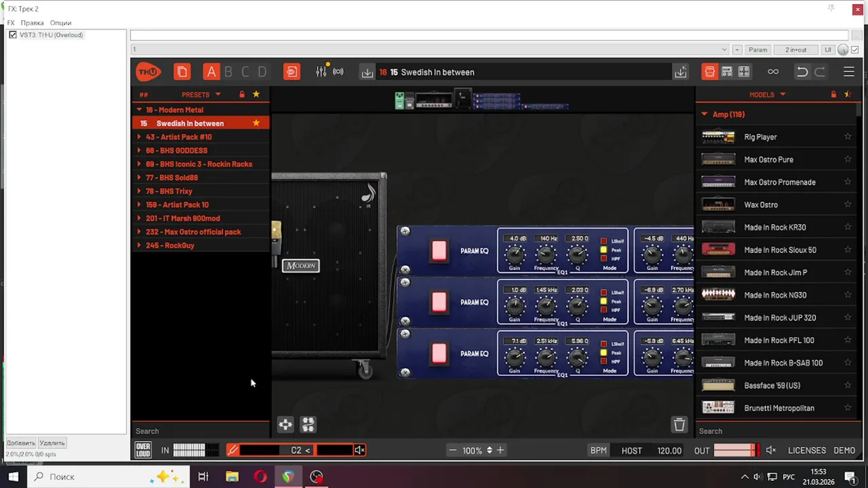The image size is (868, 488).
Task: Select HPF mode on top PARAM EQ
Action: 604,258
